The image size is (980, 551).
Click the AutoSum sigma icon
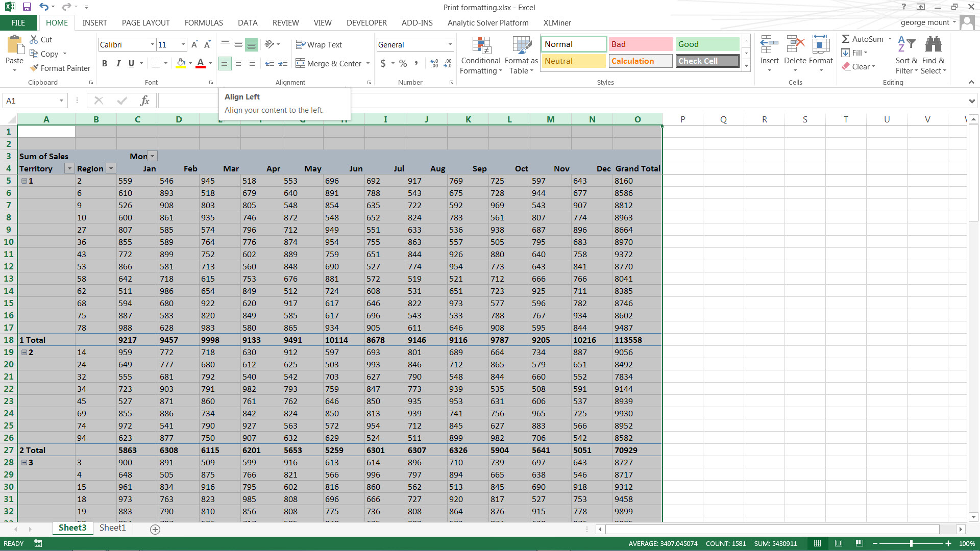pyautogui.click(x=845, y=39)
